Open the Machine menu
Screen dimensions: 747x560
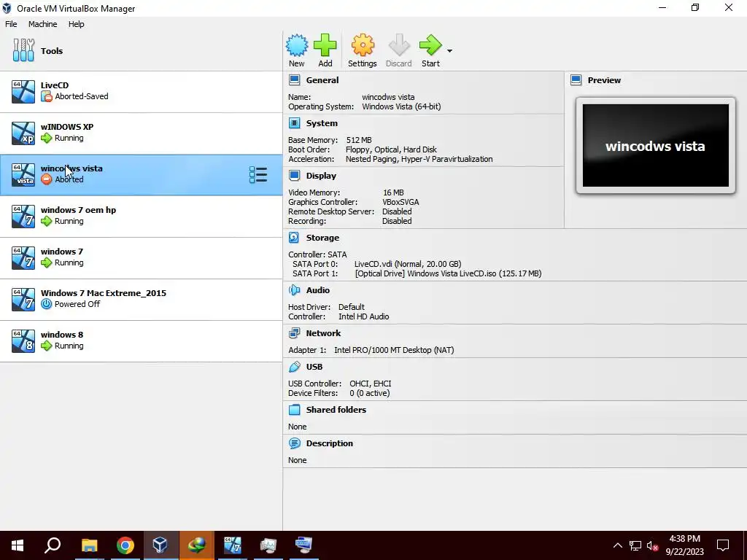(x=42, y=24)
